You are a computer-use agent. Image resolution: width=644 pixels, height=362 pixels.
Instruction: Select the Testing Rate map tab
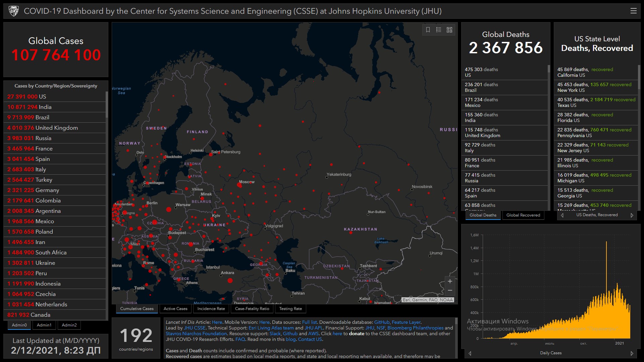290,309
